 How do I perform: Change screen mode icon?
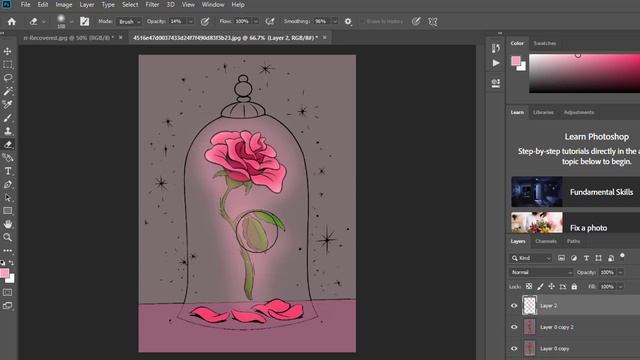pos(7,306)
